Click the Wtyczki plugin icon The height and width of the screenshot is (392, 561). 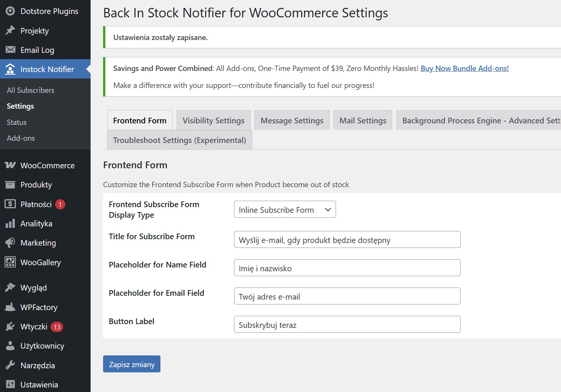coord(10,327)
